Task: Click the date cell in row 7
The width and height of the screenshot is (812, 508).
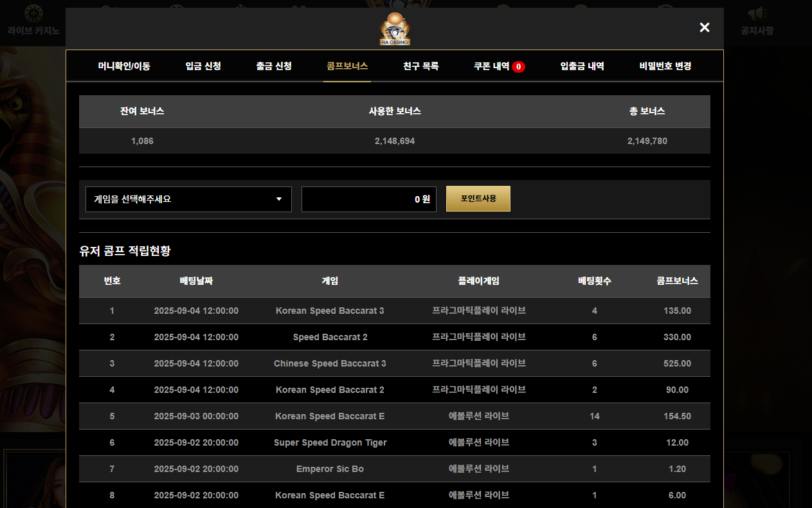Action: (196, 469)
